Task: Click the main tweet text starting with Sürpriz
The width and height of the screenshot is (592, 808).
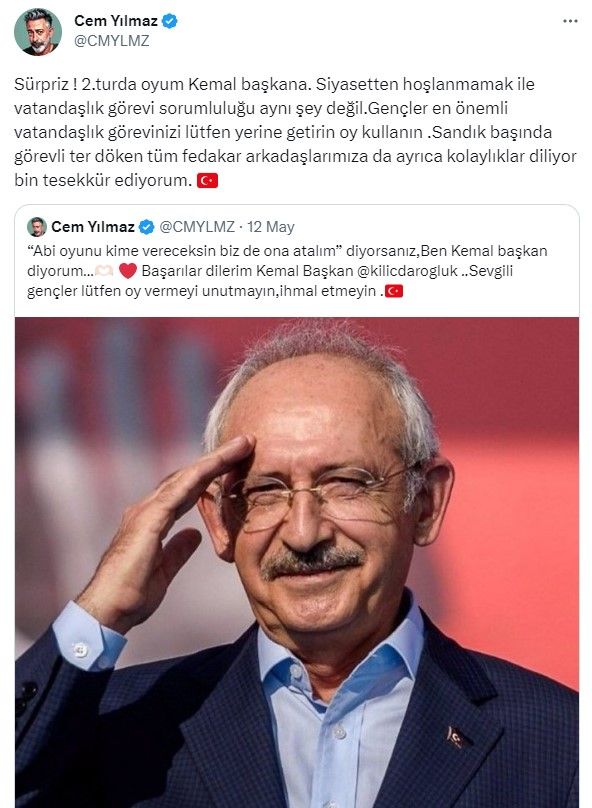Action: click(x=295, y=132)
